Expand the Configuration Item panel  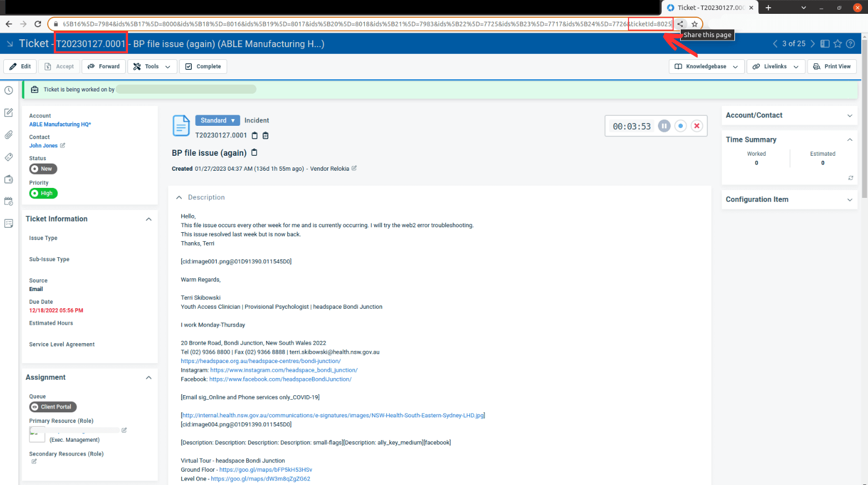(x=850, y=200)
